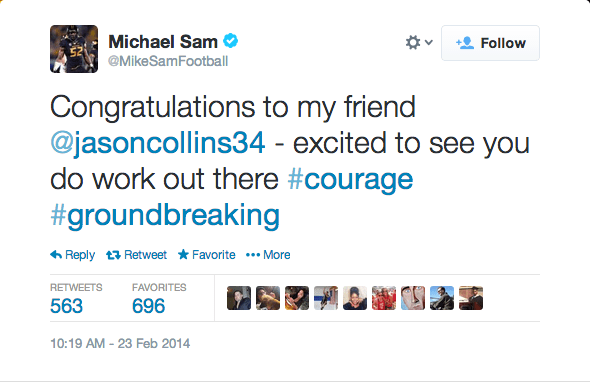Click the Michael Sam display name
The width and height of the screenshot is (590, 382).
tap(163, 41)
